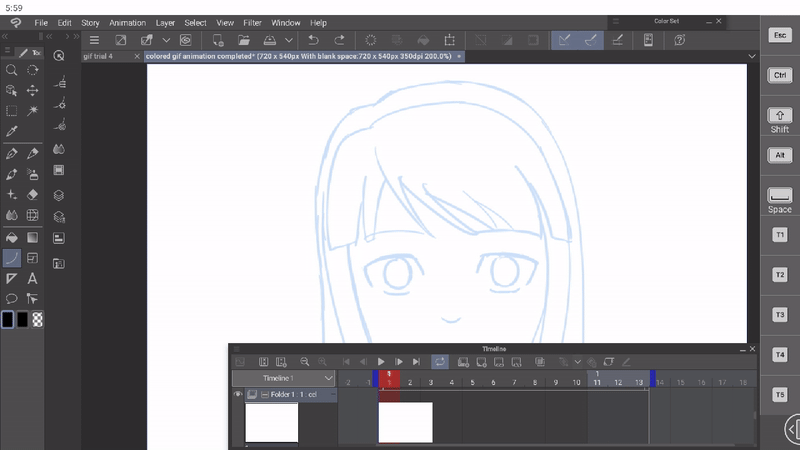800x450 pixels.
Task: Switch to the gif trial 4 tab
Action: (97, 57)
